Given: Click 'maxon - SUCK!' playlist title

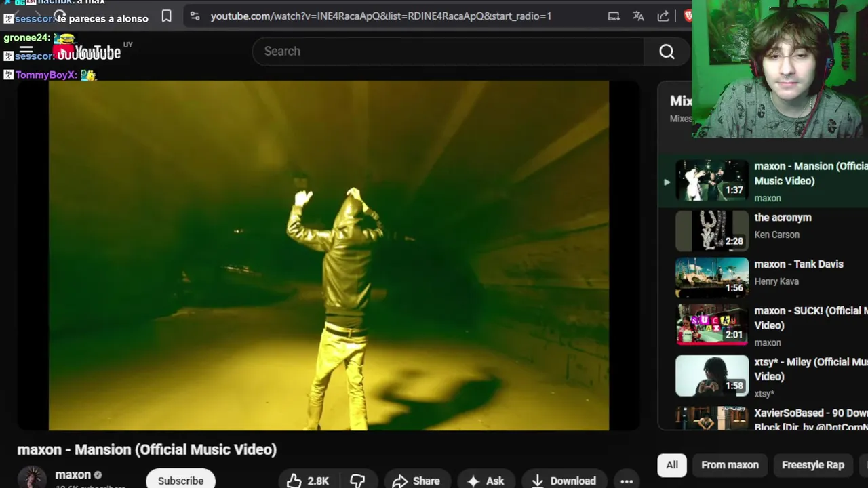Looking at the screenshot, I should 811,318.
